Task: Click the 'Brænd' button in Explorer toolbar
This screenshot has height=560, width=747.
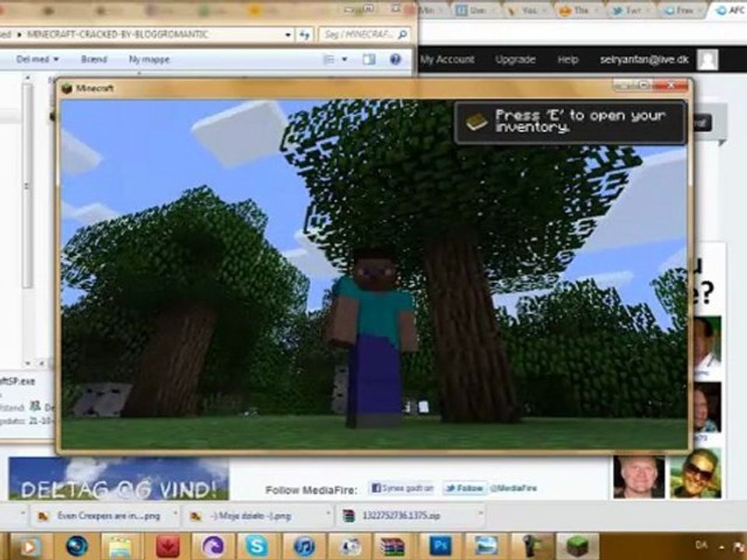Action: click(x=94, y=60)
